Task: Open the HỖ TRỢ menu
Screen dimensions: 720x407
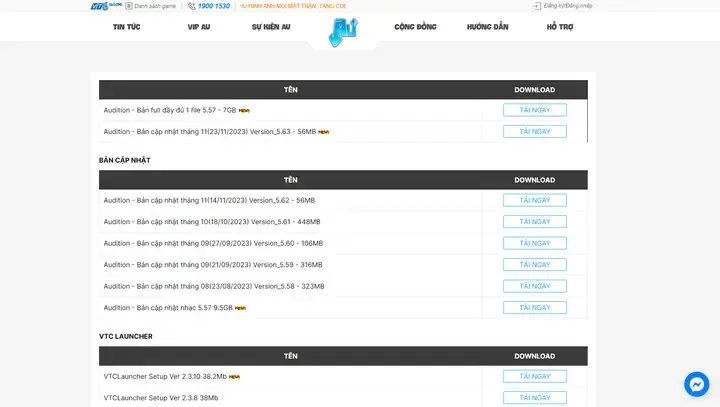Action: pyautogui.click(x=560, y=27)
